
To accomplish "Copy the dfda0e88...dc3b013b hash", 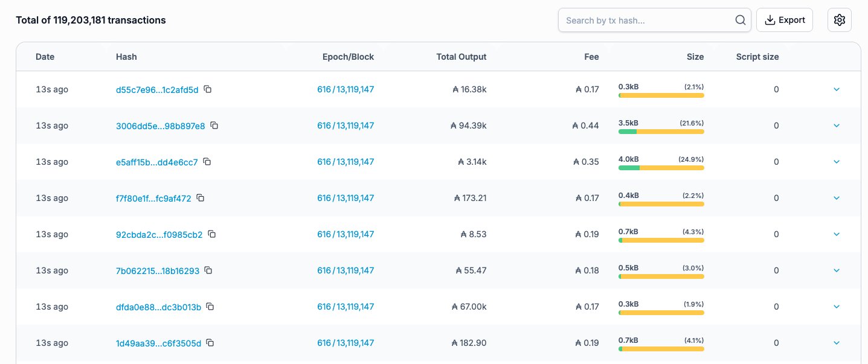I will (x=210, y=307).
